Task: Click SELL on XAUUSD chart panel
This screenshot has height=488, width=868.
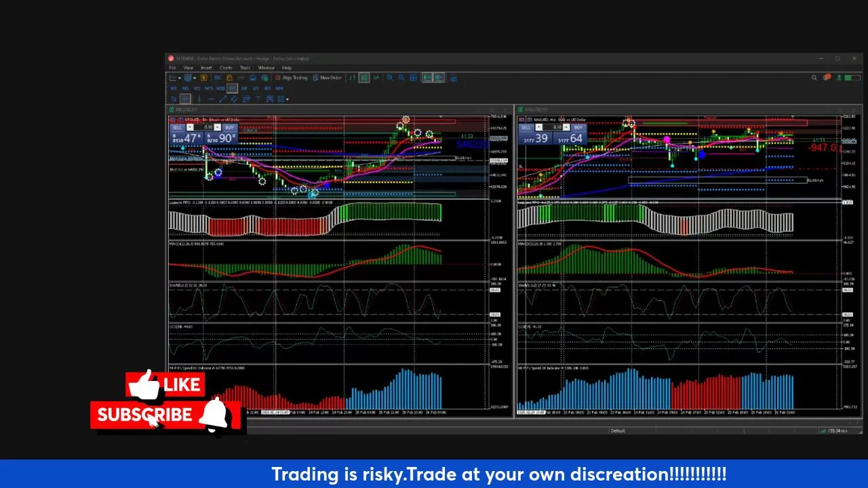Action: 526,127
